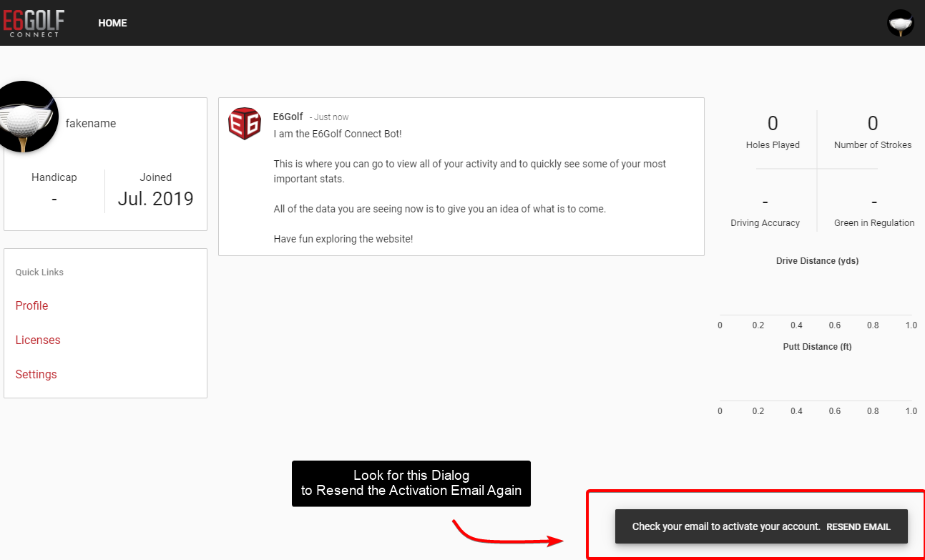Click the fakename username text

[x=91, y=123]
